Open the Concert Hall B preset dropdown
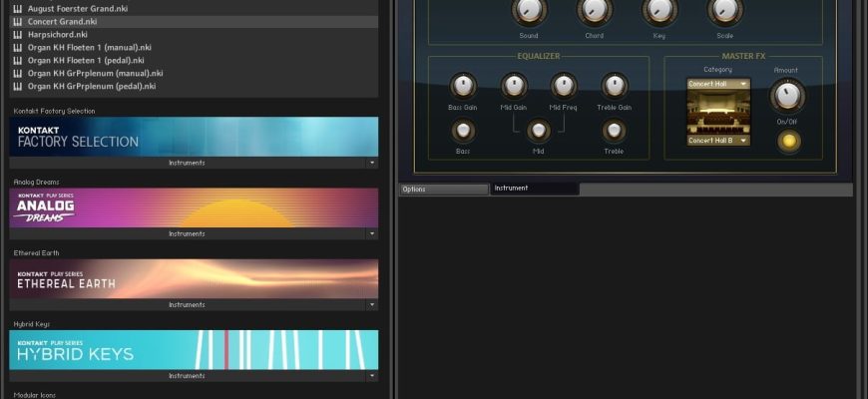868x399 pixels. [x=718, y=141]
